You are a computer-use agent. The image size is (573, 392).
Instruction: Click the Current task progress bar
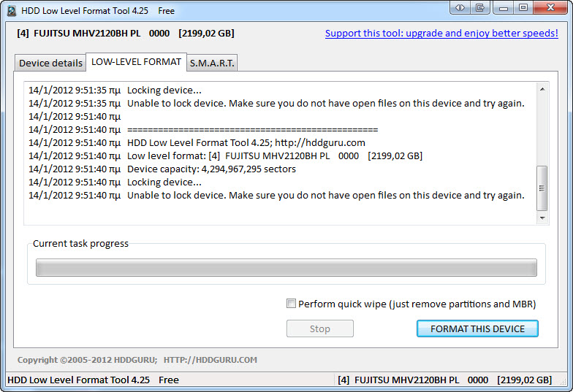pos(286,267)
